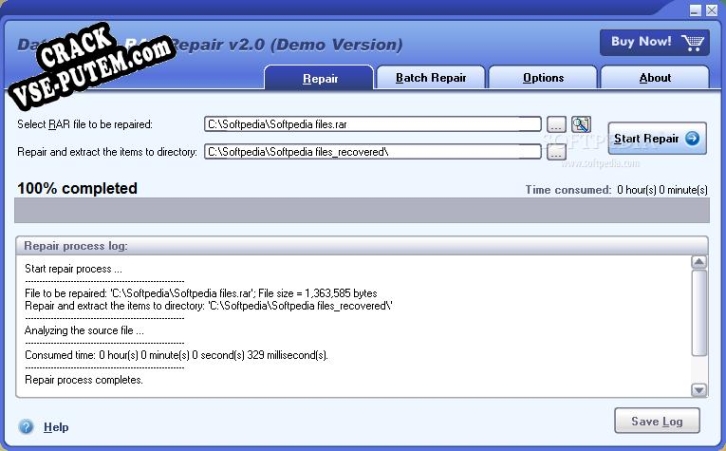Go to the Options tab
The height and width of the screenshot is (451, 726).
(543, 78)
